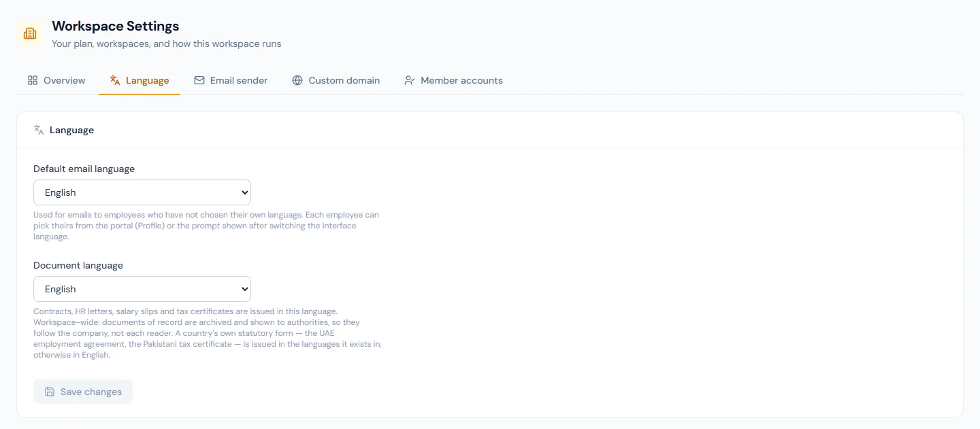This screenshot has height=429, width=980.
Task: Go to the Custom domain tab
Action: [x=336, y=80]
